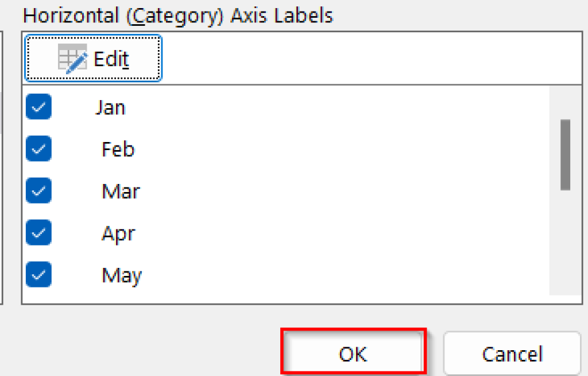Screen dimensions: 588x376
Task: Confirm axis label changes with OK
Action: pos(353,353)
